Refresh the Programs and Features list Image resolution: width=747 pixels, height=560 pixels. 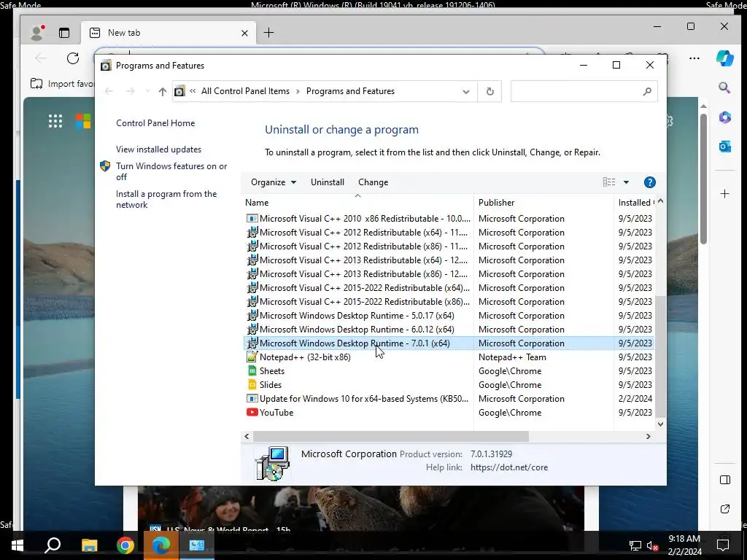489,91
